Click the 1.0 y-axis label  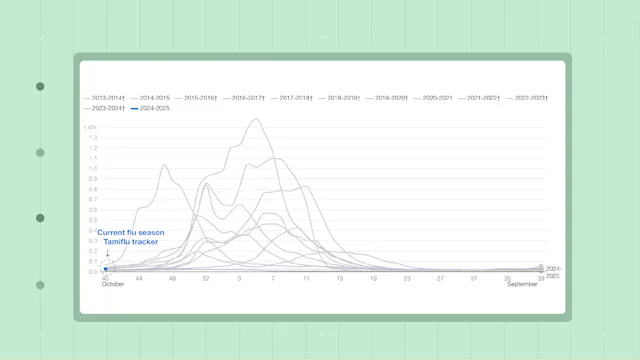(x=93, y=169)
